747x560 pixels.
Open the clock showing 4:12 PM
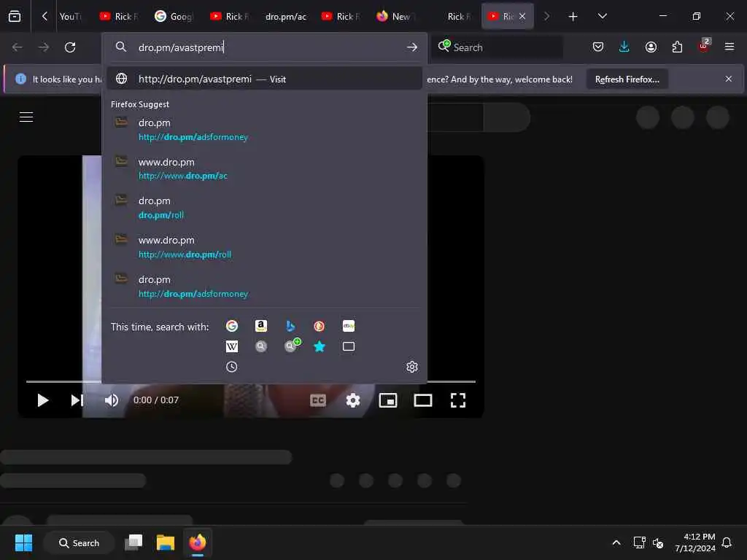(695, 542)
